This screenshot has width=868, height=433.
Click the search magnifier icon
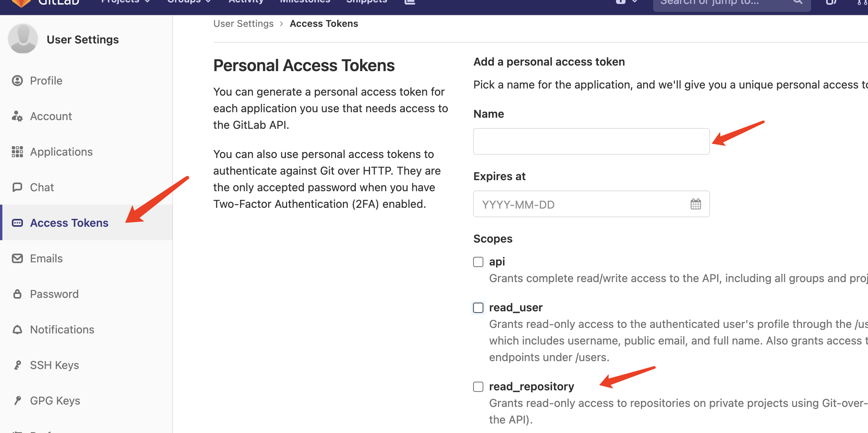click(x=798, y=2)
